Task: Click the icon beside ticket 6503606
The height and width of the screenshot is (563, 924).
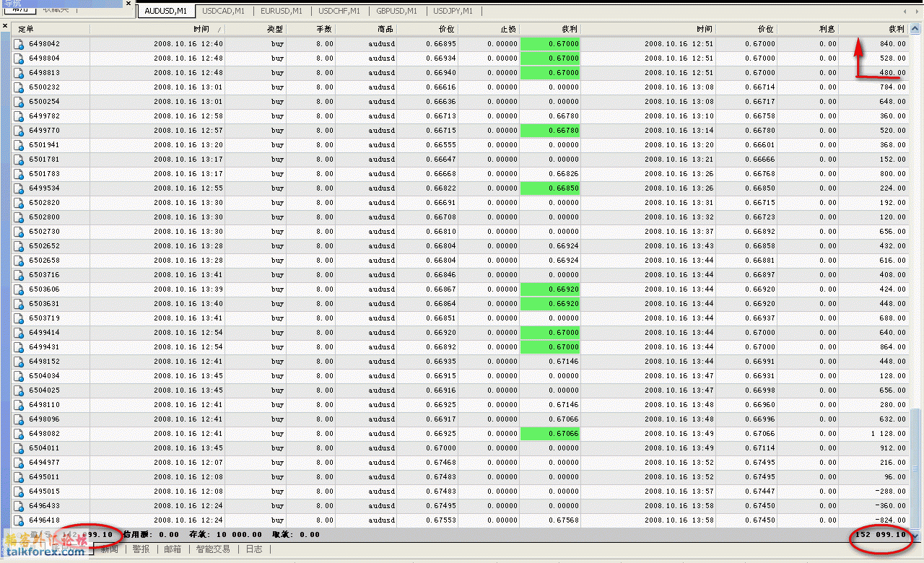Action: [x=19, y=289]
